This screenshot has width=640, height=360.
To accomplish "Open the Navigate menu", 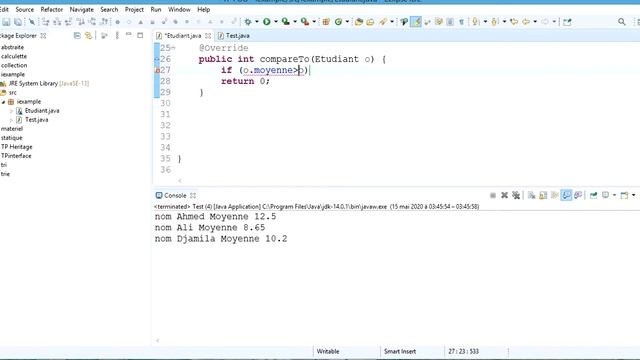I will [x=81, y=9].
